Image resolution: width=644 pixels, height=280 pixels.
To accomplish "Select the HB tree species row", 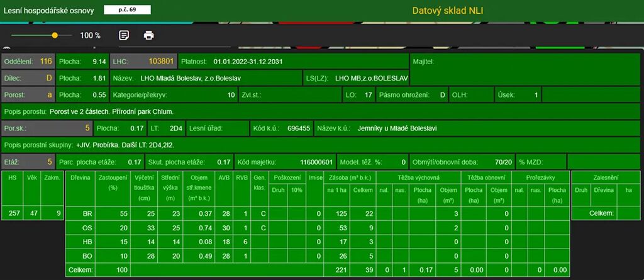I will (317, 242).
